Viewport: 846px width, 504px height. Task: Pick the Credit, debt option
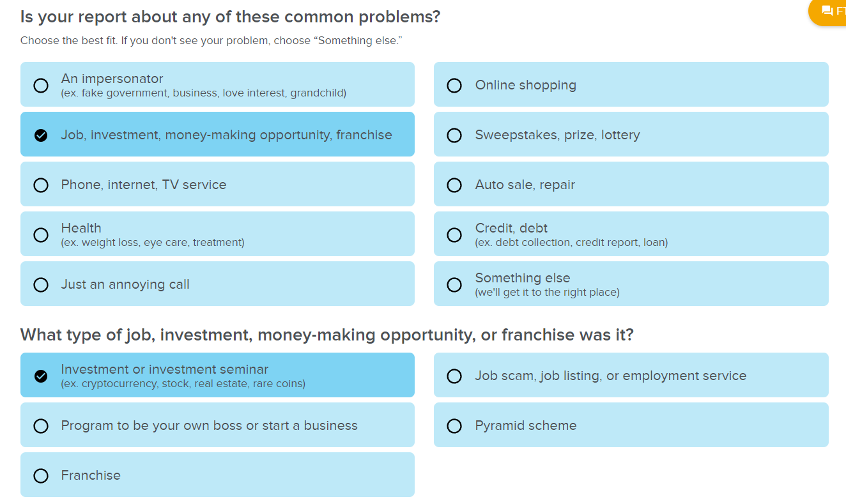(x=631, y=234)
